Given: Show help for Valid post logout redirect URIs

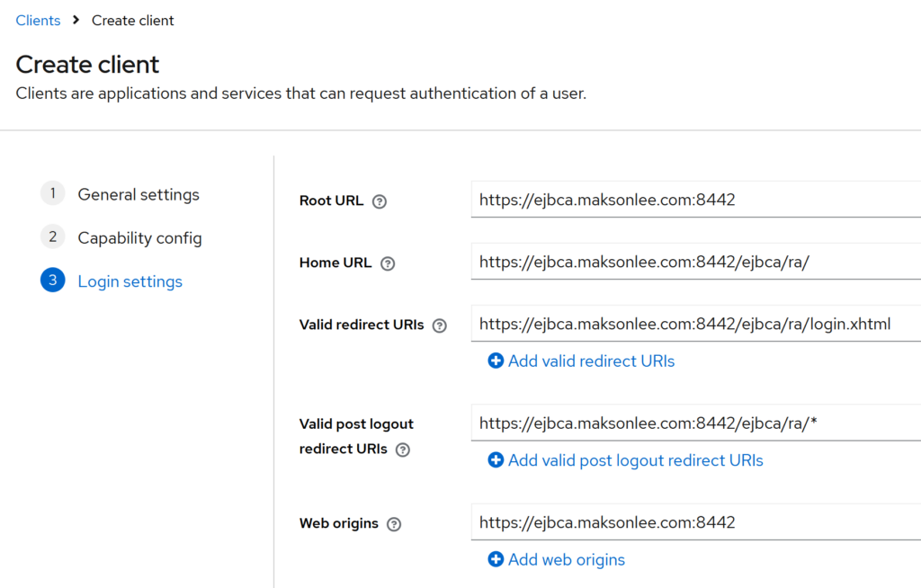Looking at the screenshot, I should click(x=403, y=450).
